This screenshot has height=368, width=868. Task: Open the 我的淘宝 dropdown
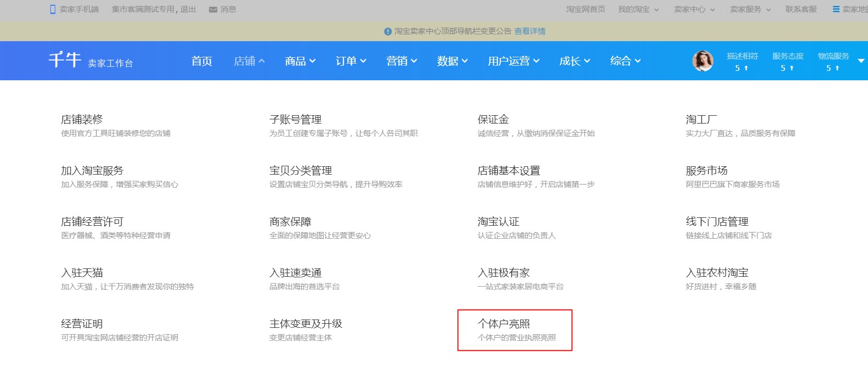coord(638,9)
